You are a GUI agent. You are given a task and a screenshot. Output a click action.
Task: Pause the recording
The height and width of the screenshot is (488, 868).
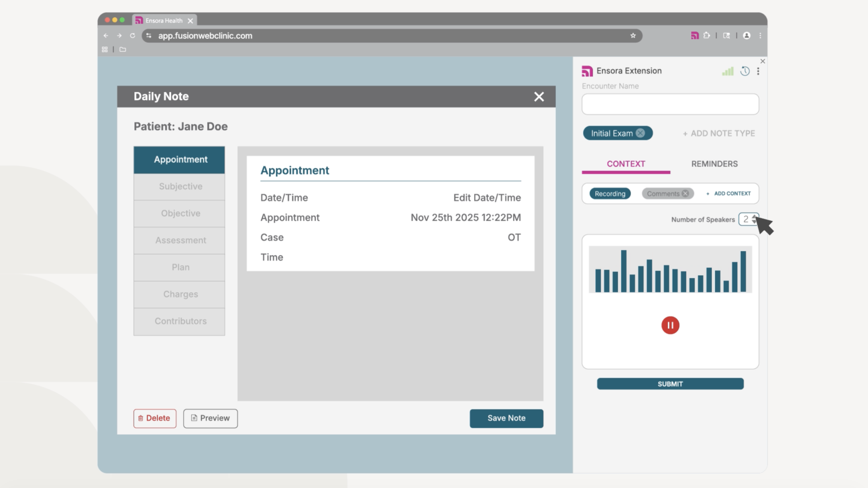click(670, 325)
